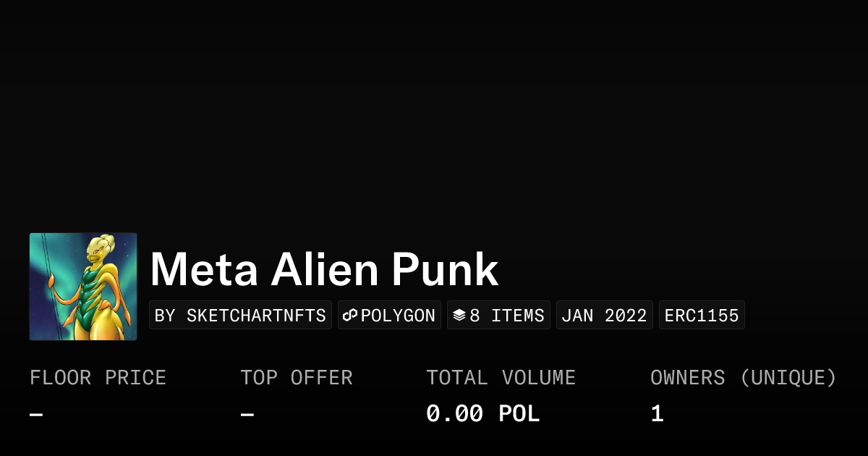Click the TOP OFFER label
Screen dimensions: 868x456
pos(297,378)
